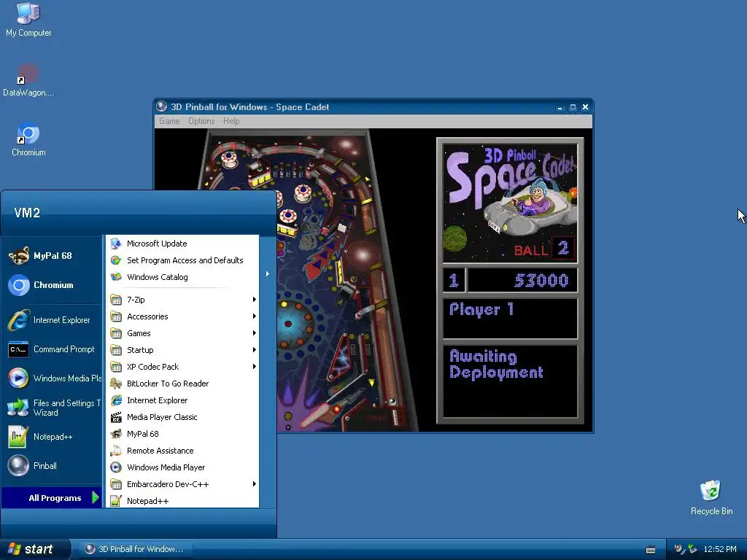Expand the Startup folder
The width and height of the screenshot is (747, 560).
[182, 350]
